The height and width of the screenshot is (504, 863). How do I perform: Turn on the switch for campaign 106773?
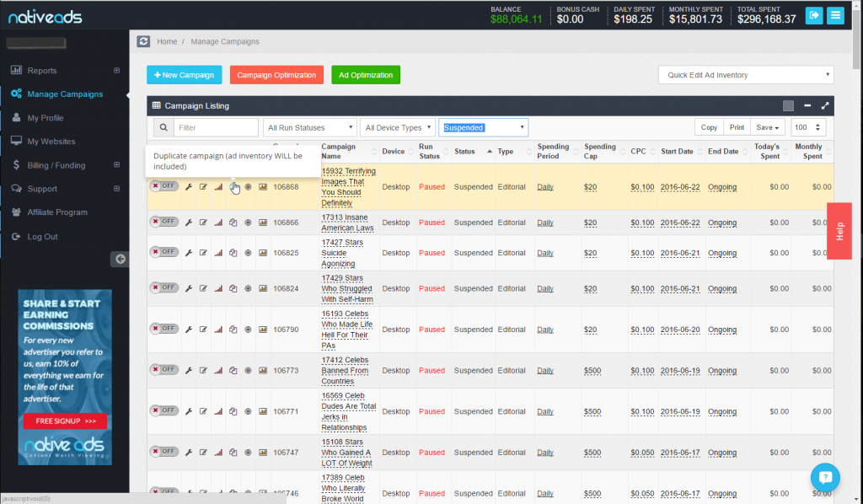164,370
